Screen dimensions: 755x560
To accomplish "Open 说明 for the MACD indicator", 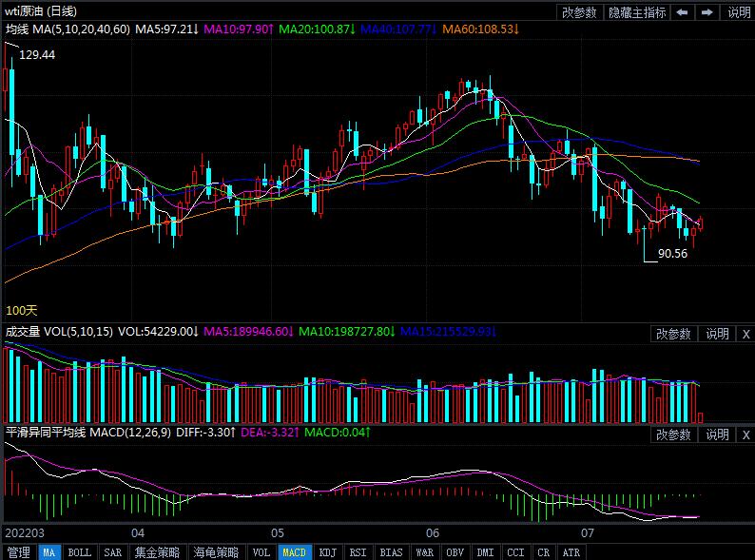I will [x=717, y=434].
